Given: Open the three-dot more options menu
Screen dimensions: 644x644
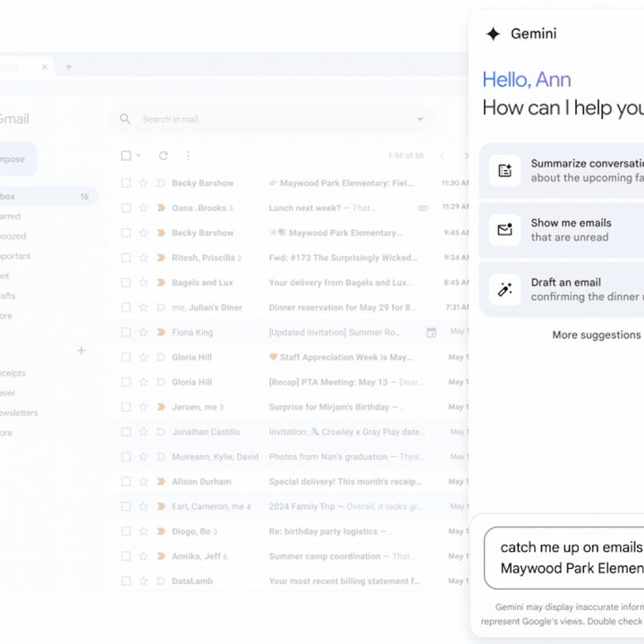Looking at the screenshot, I should (x=188, y=156).
